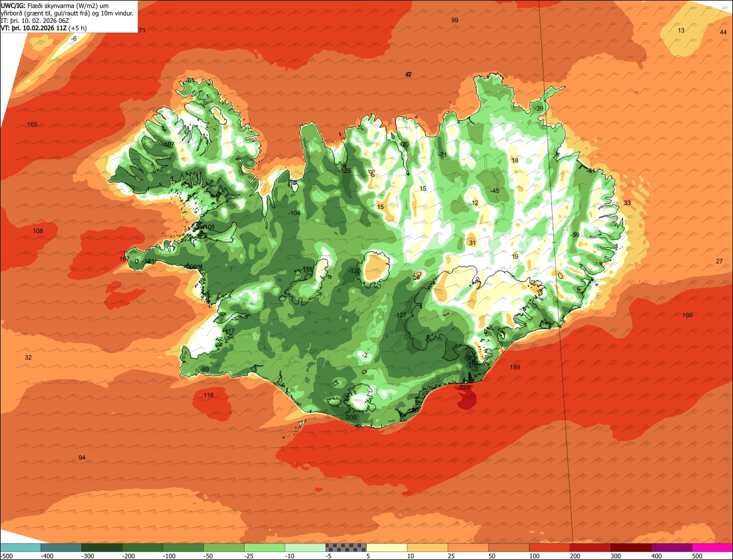This screenshot has height=560, width=733.
Task: Click the dark maroon 300 to 400 swatch
Action: pyautogui.click(x=631, y=547)
